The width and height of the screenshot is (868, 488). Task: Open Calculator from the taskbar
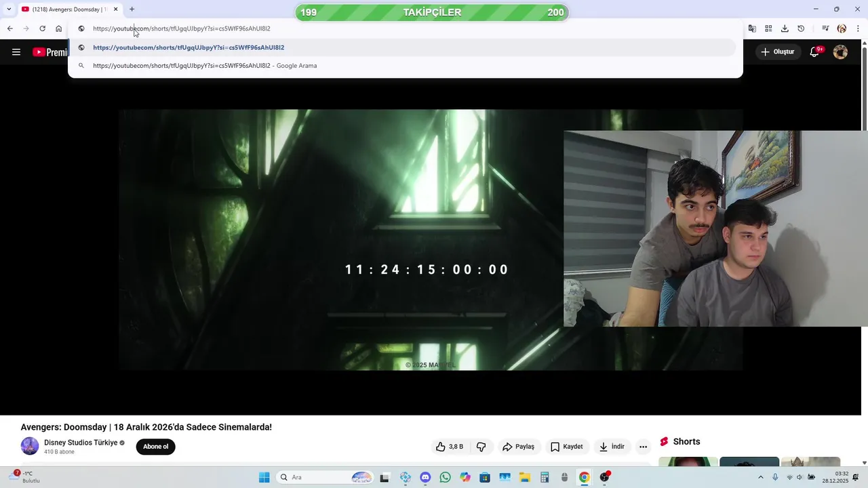pos(545,477)
